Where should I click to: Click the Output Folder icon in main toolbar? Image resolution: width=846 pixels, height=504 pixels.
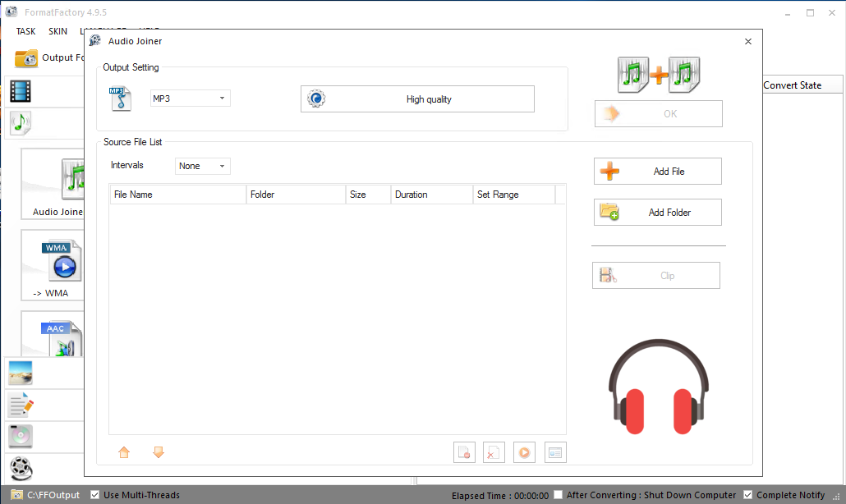[x=26, y=58]
